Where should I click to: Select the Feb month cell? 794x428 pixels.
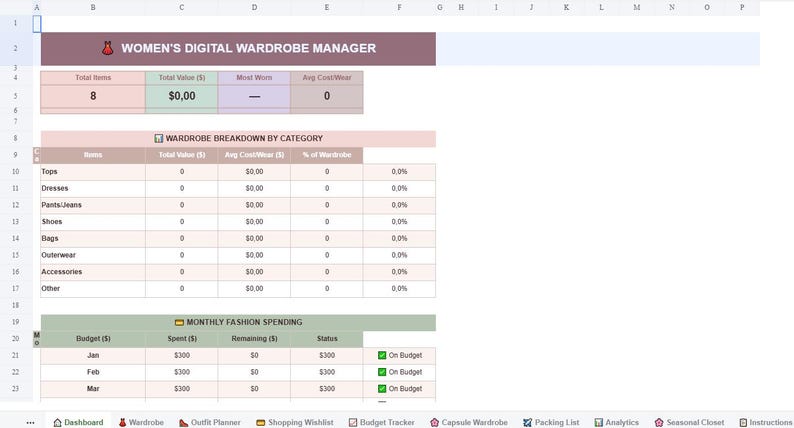pyautogui.click(x=93, y=372)
